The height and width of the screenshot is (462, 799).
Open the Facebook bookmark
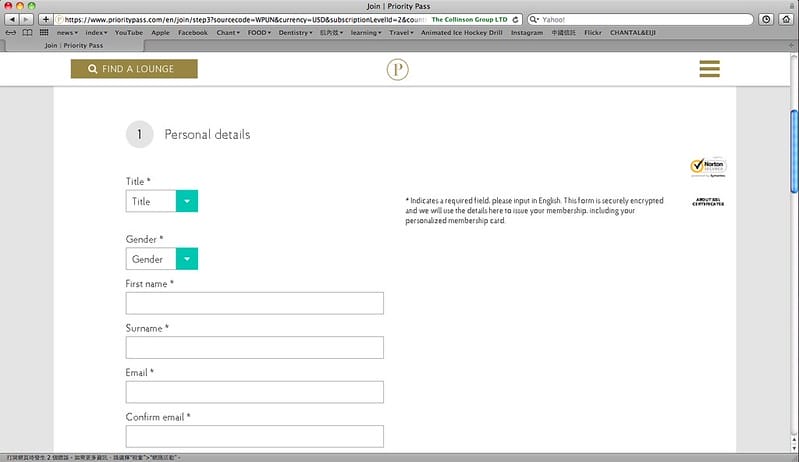point(193,33)
